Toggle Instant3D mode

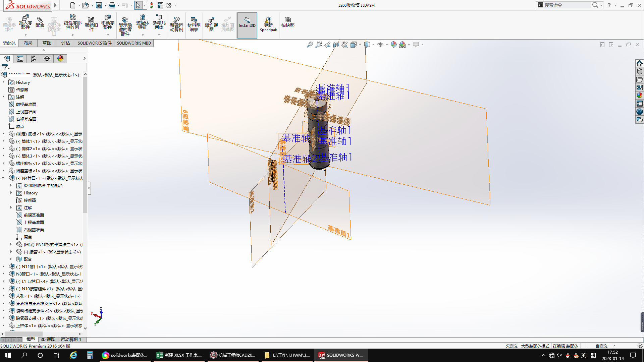pyautogui.click(x=247, y=25)
